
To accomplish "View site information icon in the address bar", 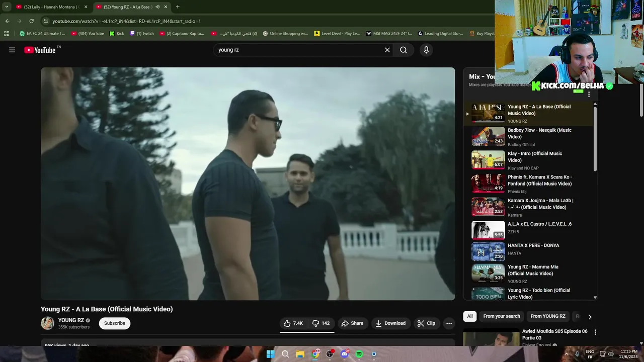I will point(46,21).
